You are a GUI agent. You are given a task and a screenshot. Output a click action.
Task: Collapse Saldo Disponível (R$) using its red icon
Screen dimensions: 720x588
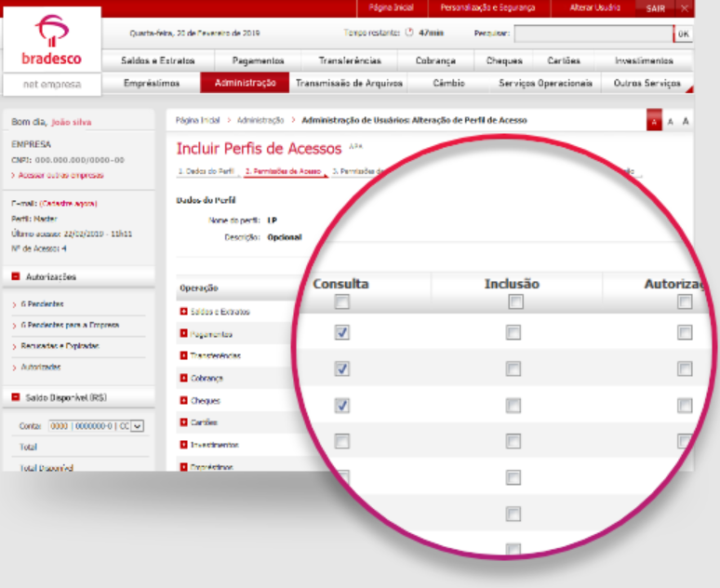(x=16, y=397)
